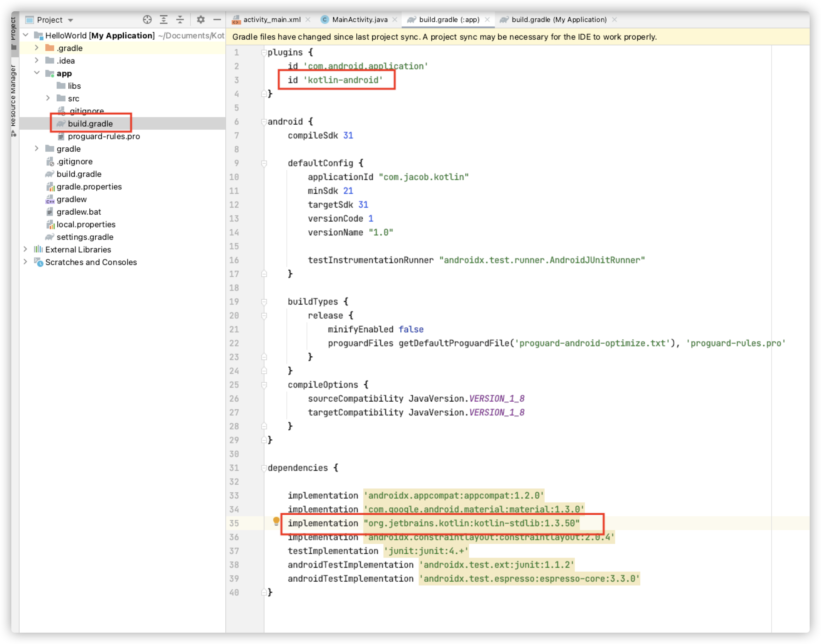Fold the dependencies block at line 31
This screenshot has height=644, width=821.
click(264, 468)
